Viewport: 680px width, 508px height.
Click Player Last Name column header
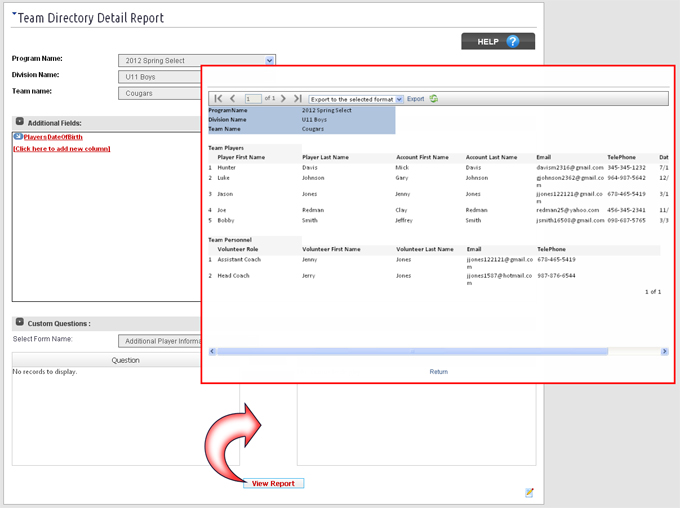325,157
